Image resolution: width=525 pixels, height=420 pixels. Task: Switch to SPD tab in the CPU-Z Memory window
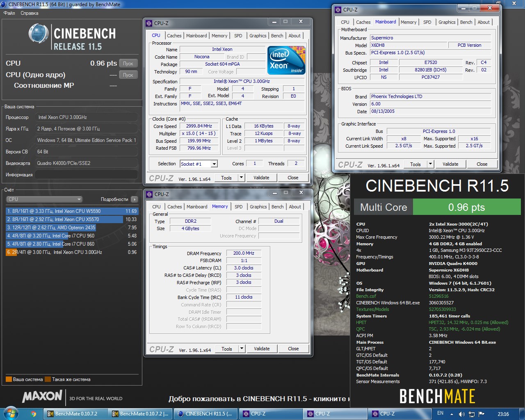point(239,207)
